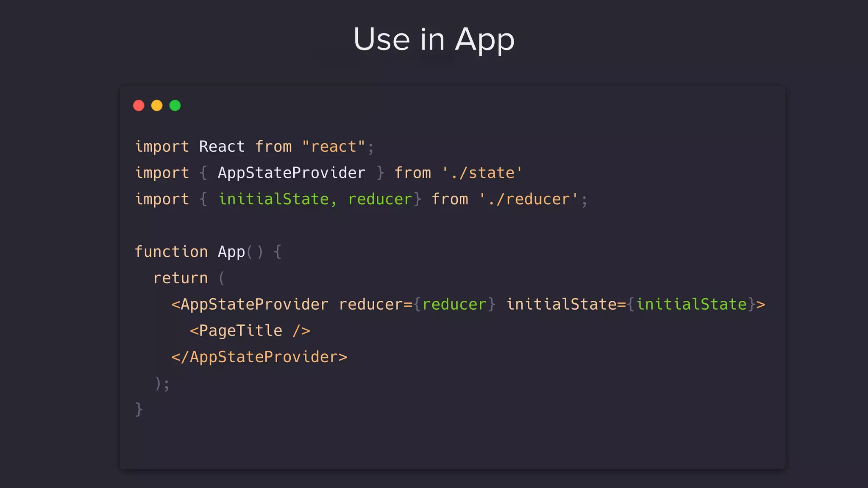
Task: Click "function App" declaration text
Action: 190,252
